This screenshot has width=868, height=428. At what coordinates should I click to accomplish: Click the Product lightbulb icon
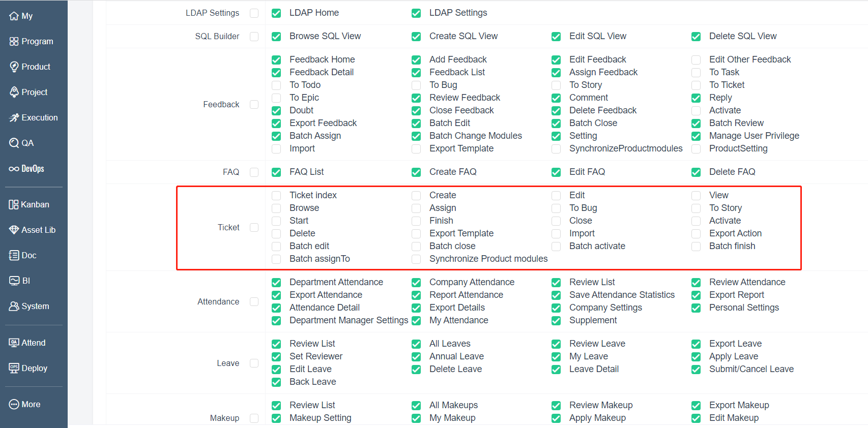[14, 67]
